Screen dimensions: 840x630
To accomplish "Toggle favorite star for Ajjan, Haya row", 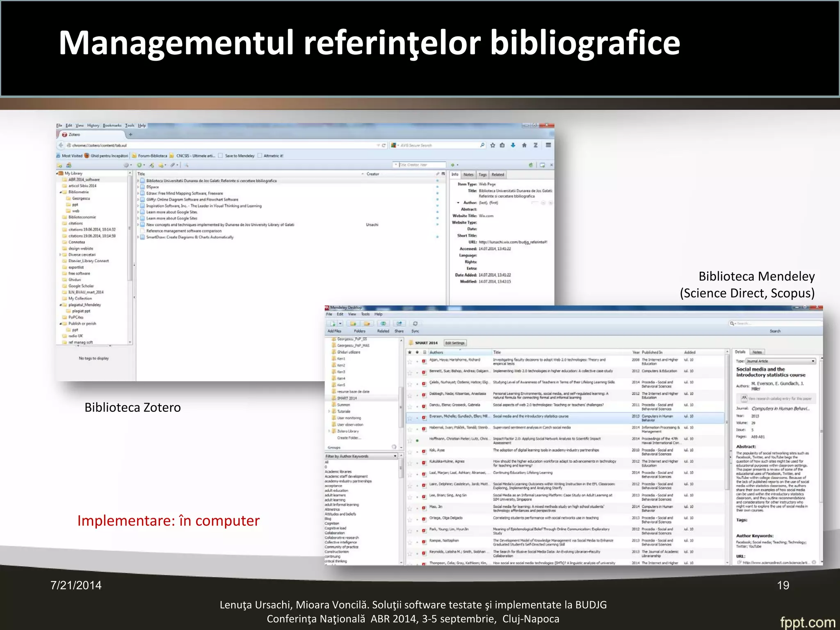I will click(409, 361).
